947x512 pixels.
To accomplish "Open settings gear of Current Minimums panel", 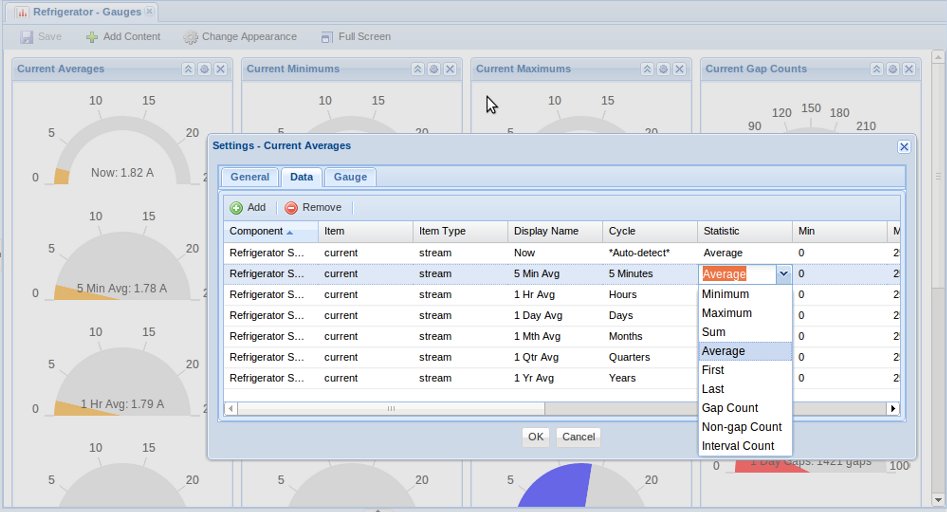I will (x=434, y=69).
